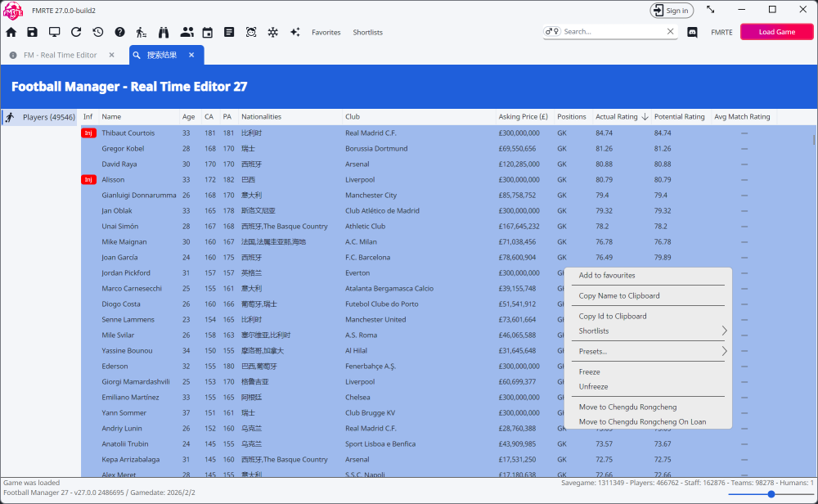818x504 pixels.
Task: Open the monitor display icon
Action: point(54,33)
